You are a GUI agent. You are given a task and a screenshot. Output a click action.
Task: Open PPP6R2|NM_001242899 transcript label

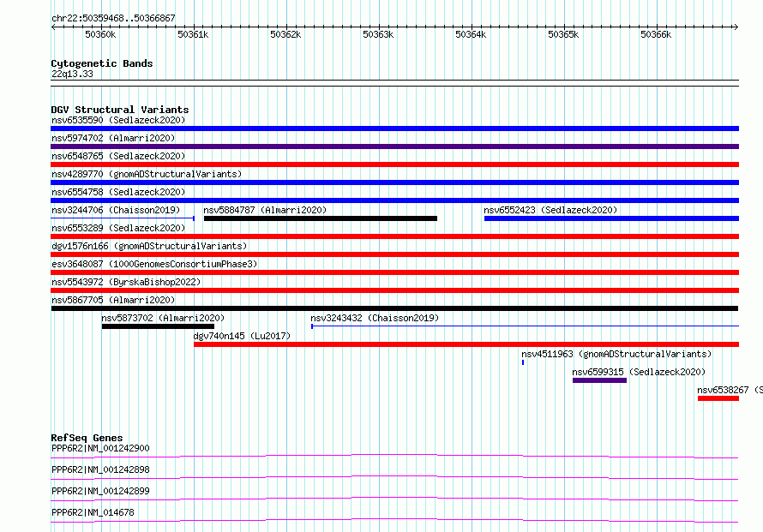[x=100, y=491]
